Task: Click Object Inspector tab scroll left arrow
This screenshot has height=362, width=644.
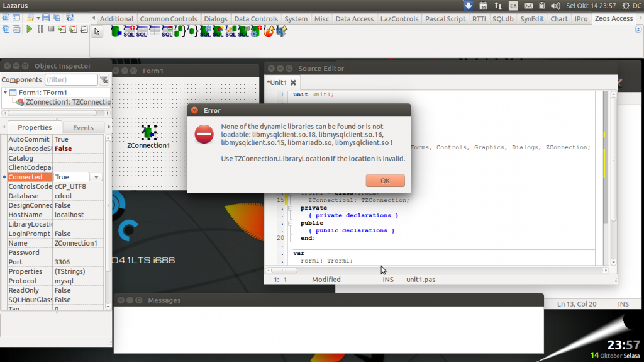Action: pyautogui.click(x=4, y=127)
